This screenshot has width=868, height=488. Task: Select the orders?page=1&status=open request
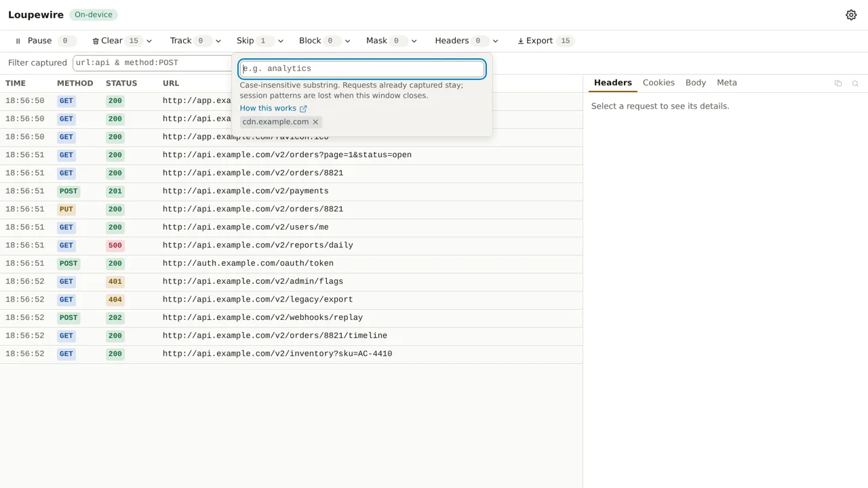[x=291, y=155]
